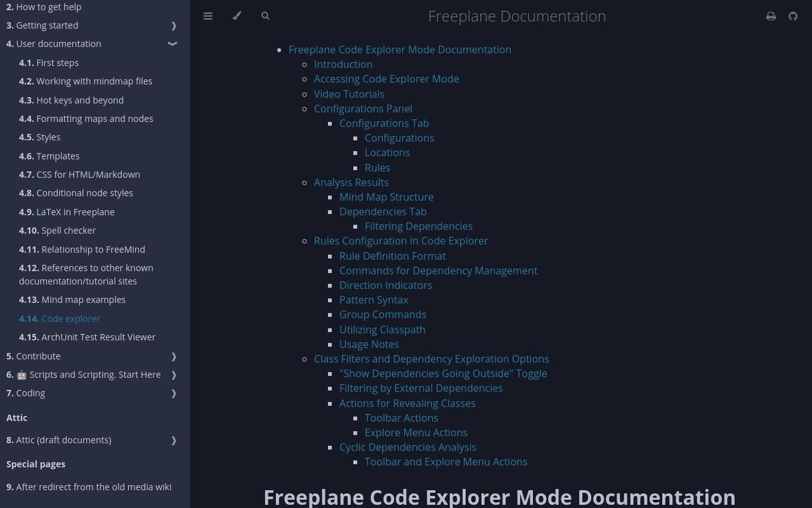
Task: Open Toolbar and Explore Menu Actions link
Action: point(446,462)
